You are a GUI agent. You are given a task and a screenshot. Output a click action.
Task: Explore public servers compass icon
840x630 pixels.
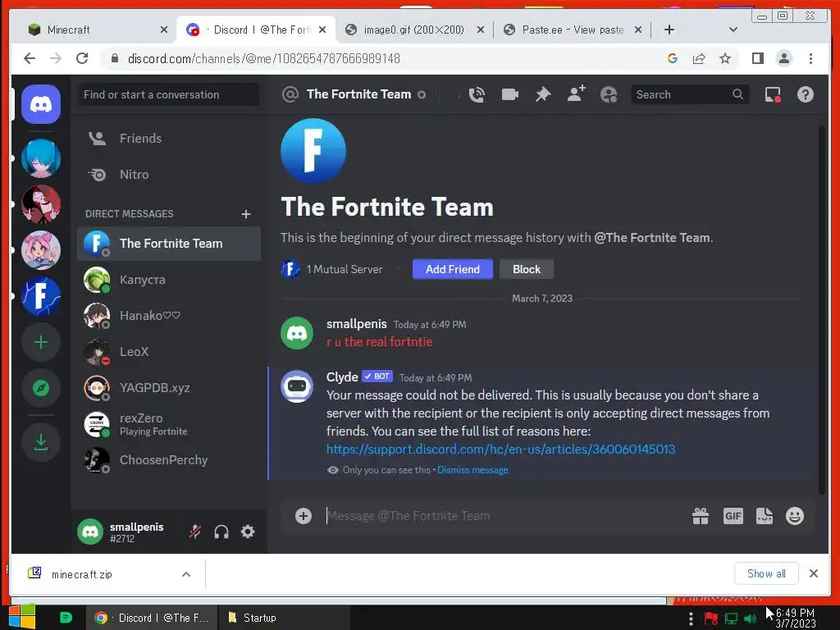pyautogui.click(x=41, y=388)
